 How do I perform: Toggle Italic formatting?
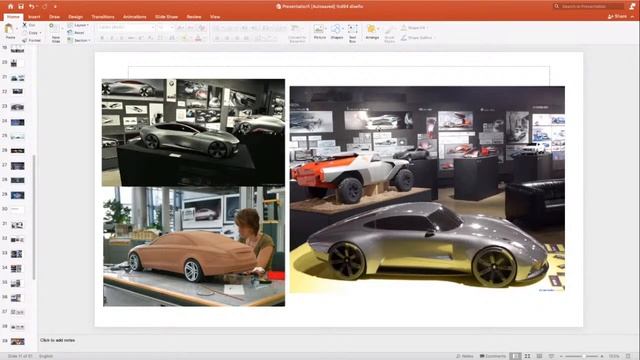tap(112, 38)
